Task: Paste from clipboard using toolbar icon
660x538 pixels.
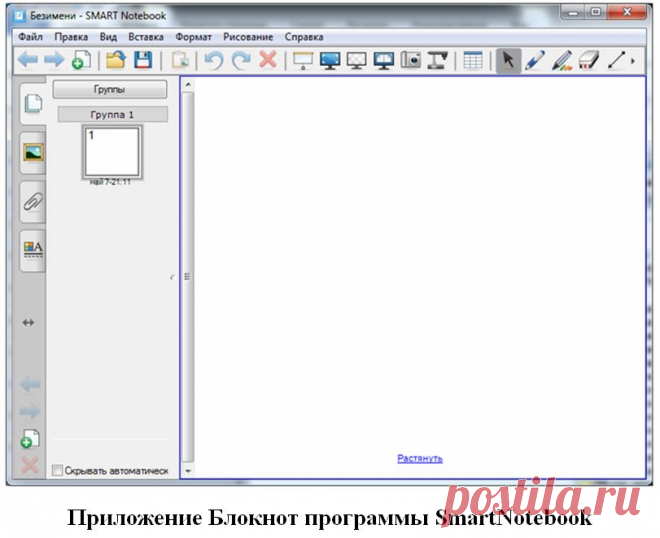Action: (181, 60)
